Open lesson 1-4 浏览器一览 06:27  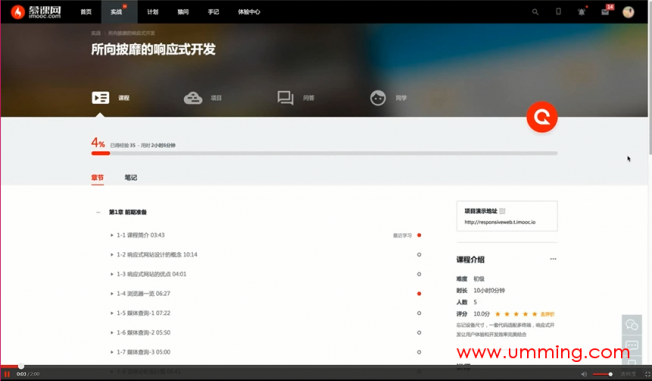point(143,294)
